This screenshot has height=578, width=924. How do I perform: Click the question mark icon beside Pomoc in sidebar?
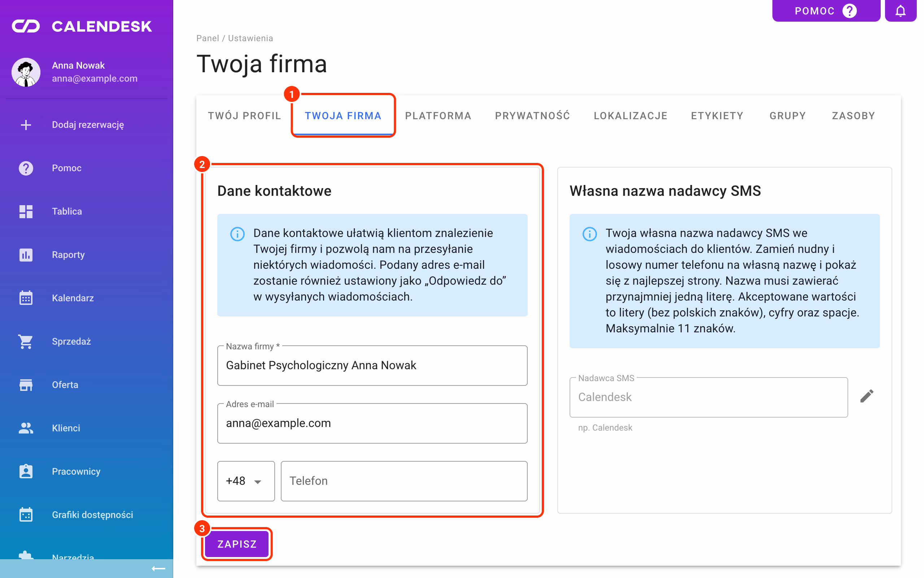tap(26, 168)
